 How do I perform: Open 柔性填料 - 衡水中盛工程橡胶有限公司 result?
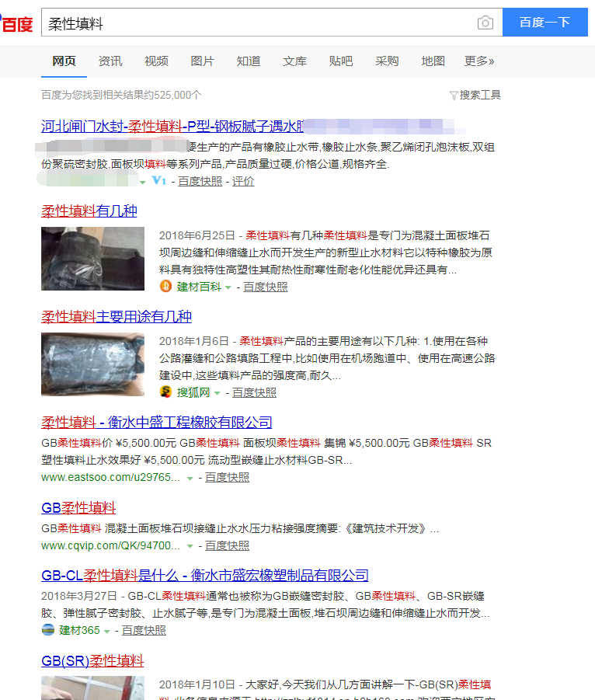(x=157, y=423)
